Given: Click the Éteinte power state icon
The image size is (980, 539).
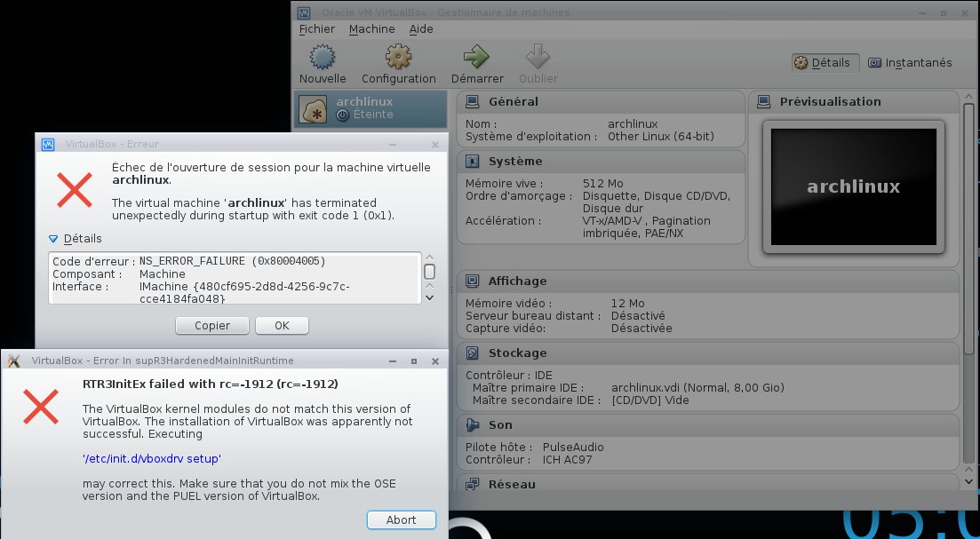Looking at the screenshot, I should (x=342, y=115).
